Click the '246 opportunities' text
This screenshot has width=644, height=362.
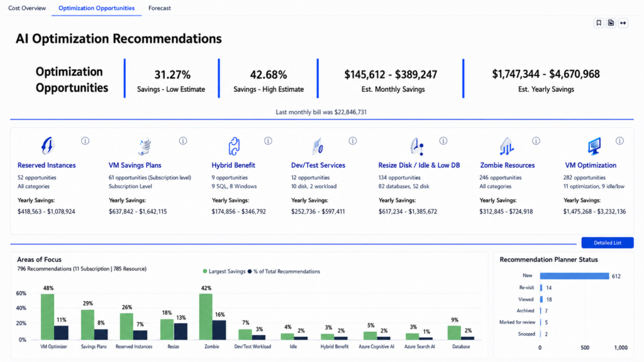pyautogui.click(x=500, y=178)
